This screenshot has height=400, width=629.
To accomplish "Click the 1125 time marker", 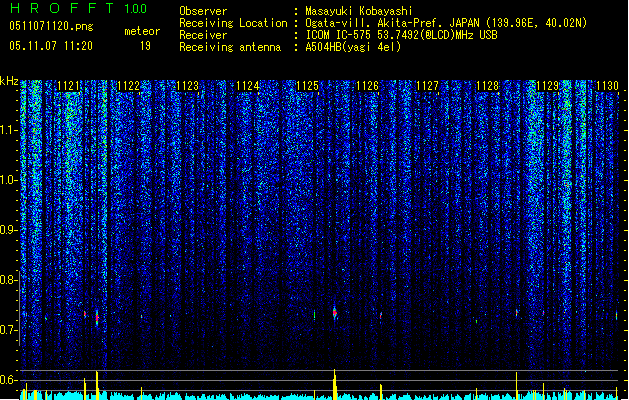I will tap(307, 86).
